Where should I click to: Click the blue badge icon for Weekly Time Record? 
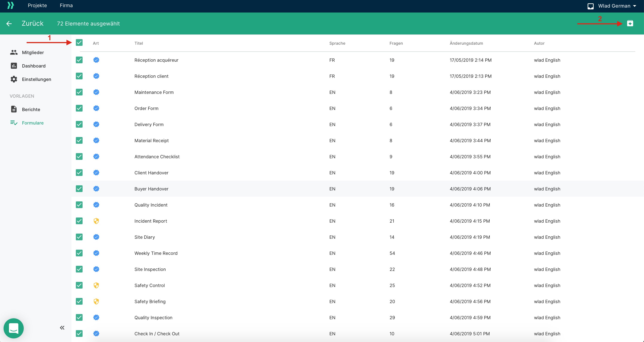point(96,253)
